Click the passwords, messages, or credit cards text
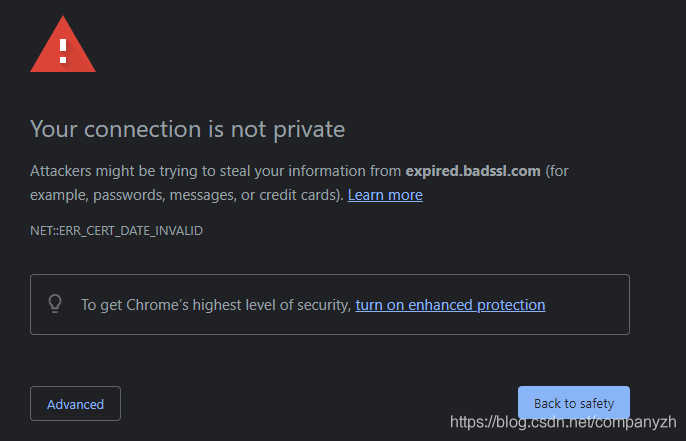The width and height of the screenshot is (686, 441). point(212,195)
